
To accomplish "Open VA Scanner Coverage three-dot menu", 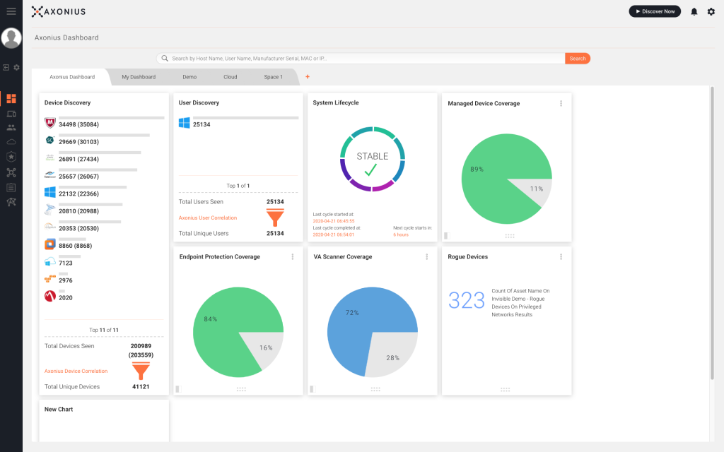I will pyautogui.click(x=427, y=257).
